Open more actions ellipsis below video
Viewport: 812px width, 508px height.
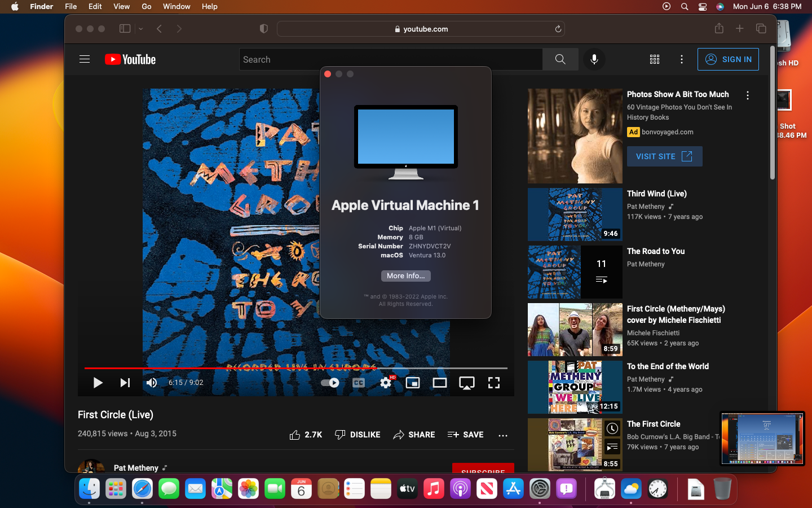[x=503, y=435]
